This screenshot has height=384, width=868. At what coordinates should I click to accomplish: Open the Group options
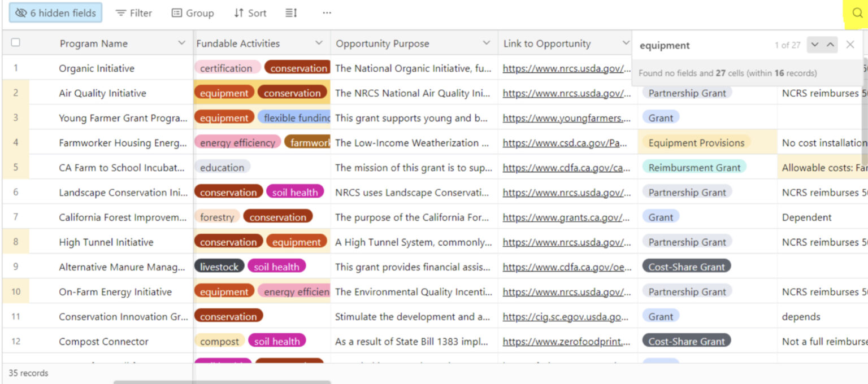pyautogui.click(x=193, y=13)
